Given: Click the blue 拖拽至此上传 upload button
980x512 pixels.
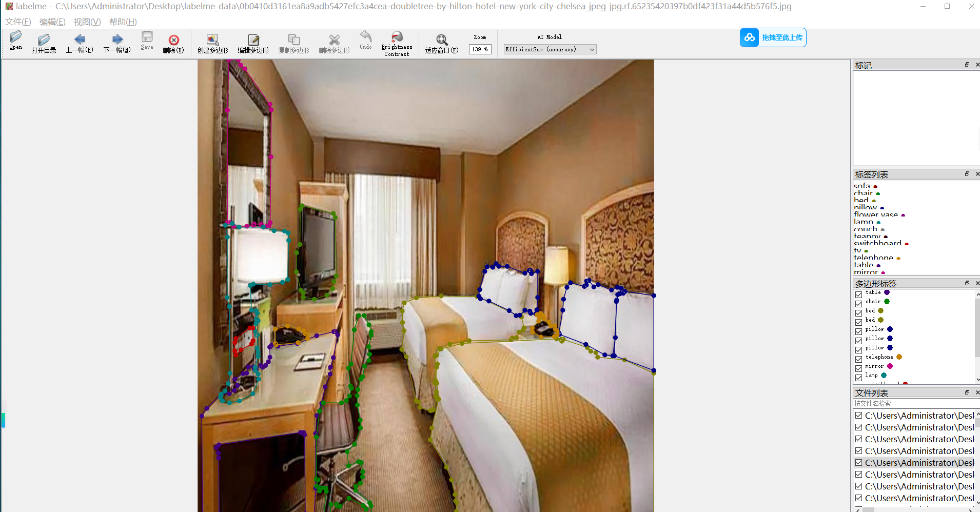Looking at the screenshot, I should [773, 37].
